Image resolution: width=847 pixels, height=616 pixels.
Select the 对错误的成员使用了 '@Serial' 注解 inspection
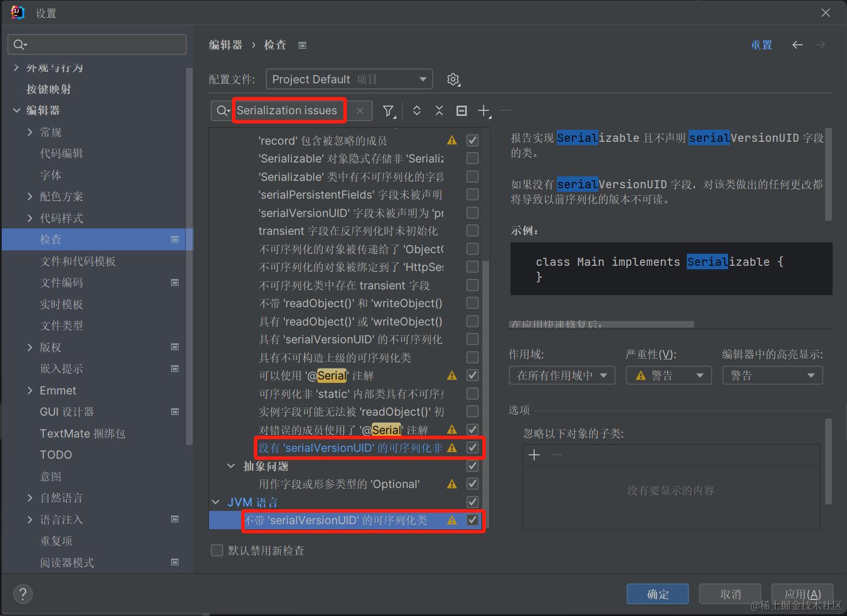[343, 429]
